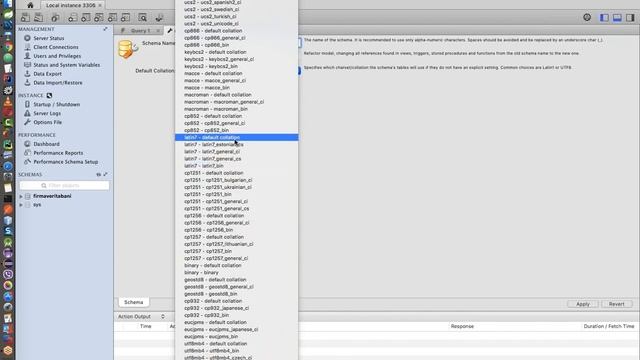Click the Instance section header icon
Screen dimensions: 640x360
[49, 96]
